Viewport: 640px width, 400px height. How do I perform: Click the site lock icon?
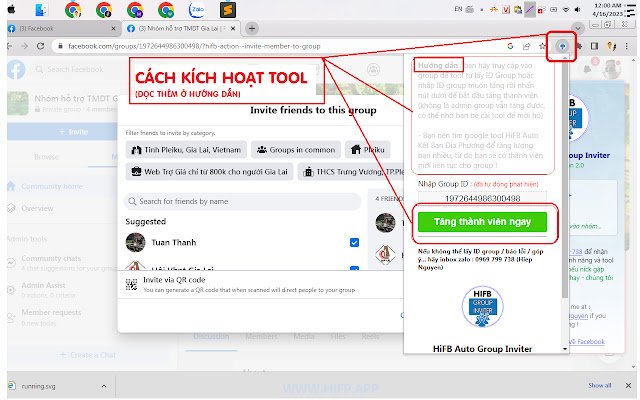pyautogui.click(x=60, y=46)
